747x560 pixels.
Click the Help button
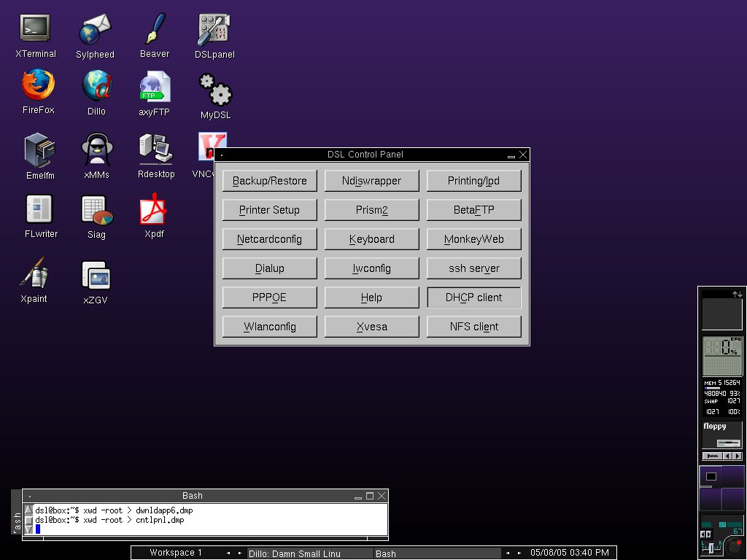(x=371, y=297)
